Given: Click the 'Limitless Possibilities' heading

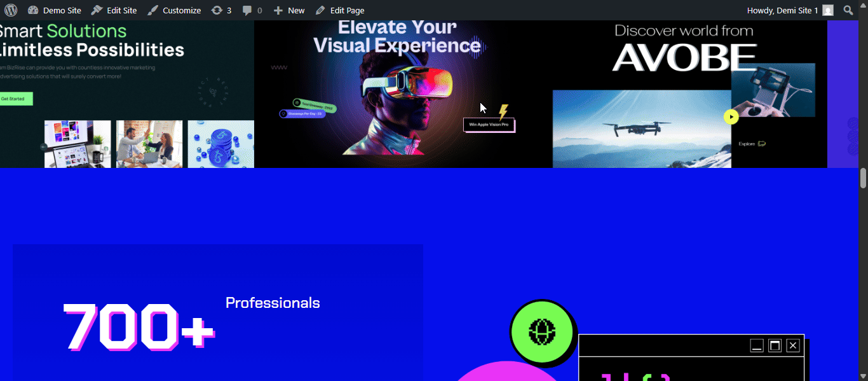Looking at the screenshot, I should click(x=92, y=50).
